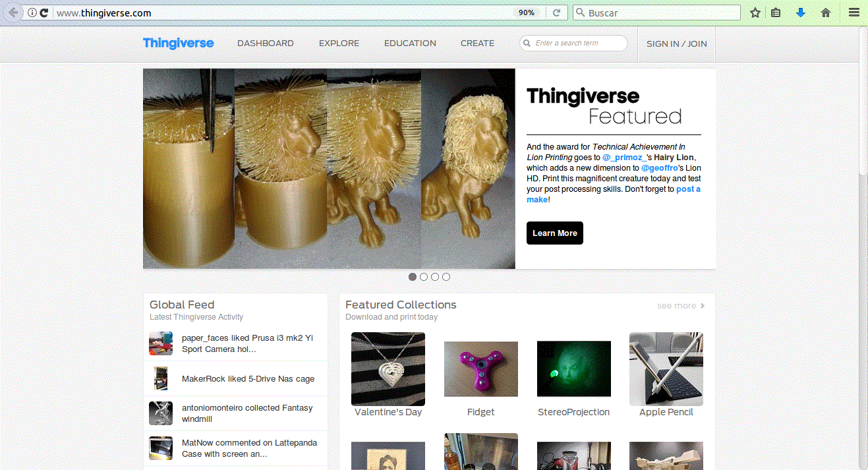Open the Fidget collection thumbnail

coord(480,368)
